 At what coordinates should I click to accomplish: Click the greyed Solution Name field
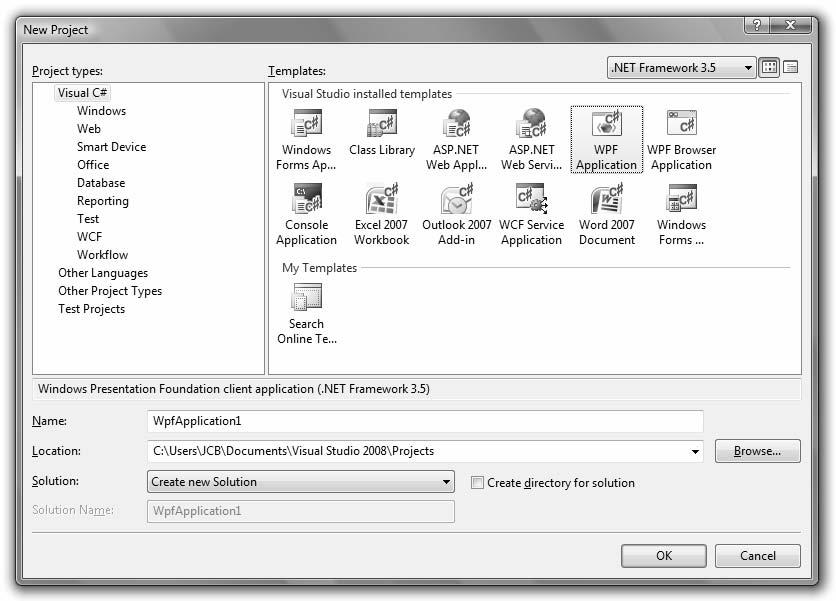[301, 511]
